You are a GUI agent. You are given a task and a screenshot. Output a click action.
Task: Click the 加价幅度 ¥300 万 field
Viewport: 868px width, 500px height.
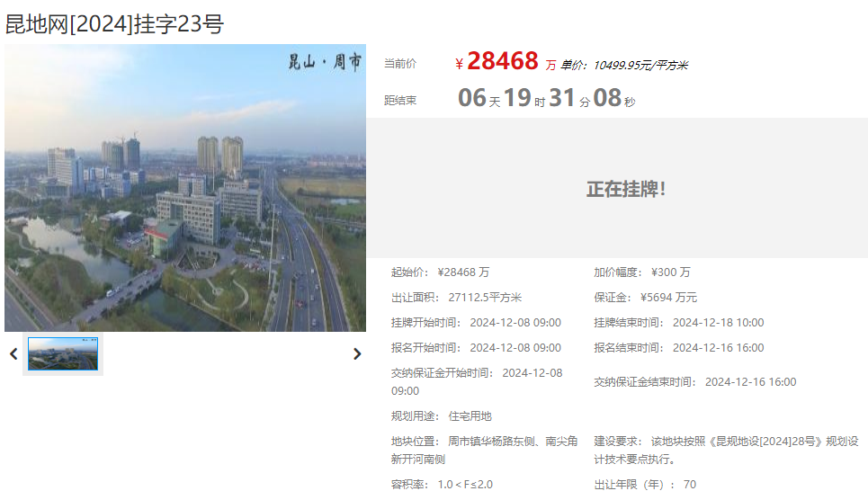coord(670,272)
